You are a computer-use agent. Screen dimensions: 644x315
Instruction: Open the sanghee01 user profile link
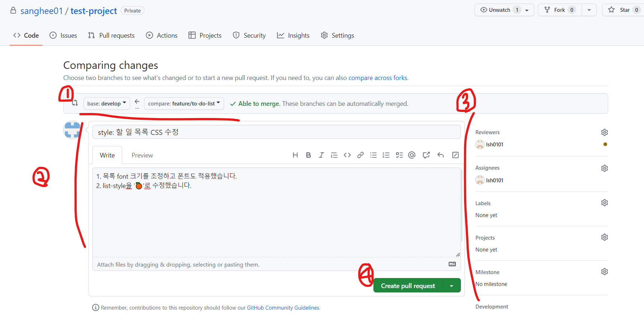42,11
